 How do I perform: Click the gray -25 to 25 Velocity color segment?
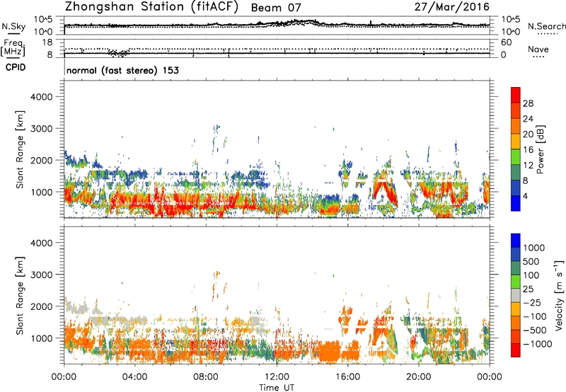pyautogui.click(x=516, y=296)
